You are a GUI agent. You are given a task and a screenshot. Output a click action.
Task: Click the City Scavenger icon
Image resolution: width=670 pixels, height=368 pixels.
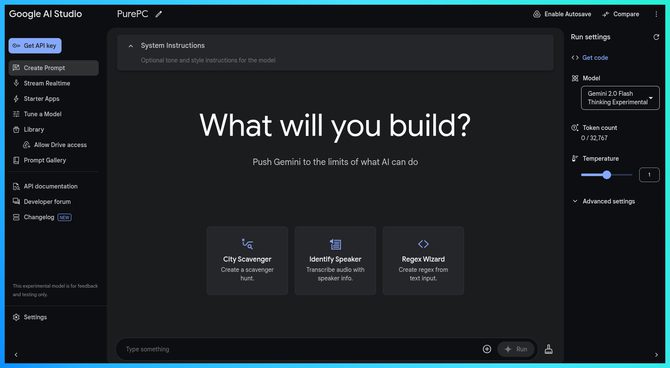[247, 244]
